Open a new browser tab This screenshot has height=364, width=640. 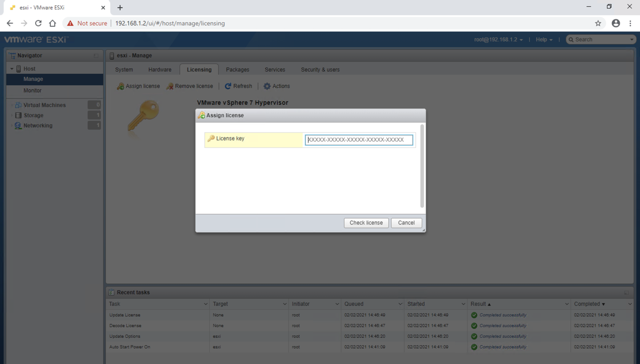click(x=120, y=8)
